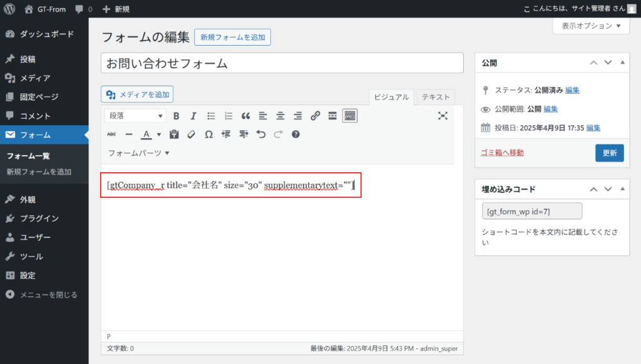
Task: Decrease indent
Action: (x=226, y=134)
